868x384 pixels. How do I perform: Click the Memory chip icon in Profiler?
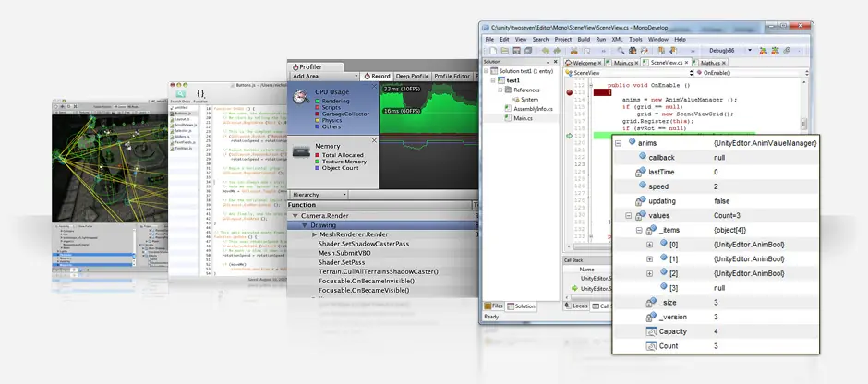(302, 151)
